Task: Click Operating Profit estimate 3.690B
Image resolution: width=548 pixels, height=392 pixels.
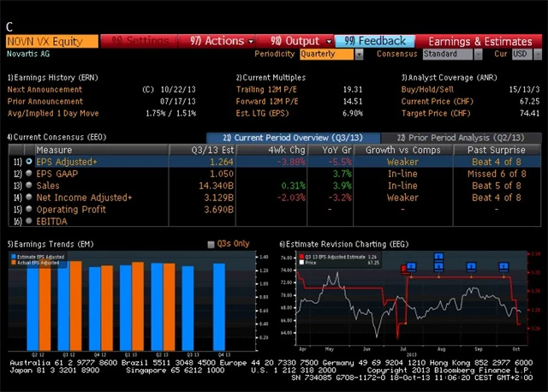Action: tap(219, 210)
